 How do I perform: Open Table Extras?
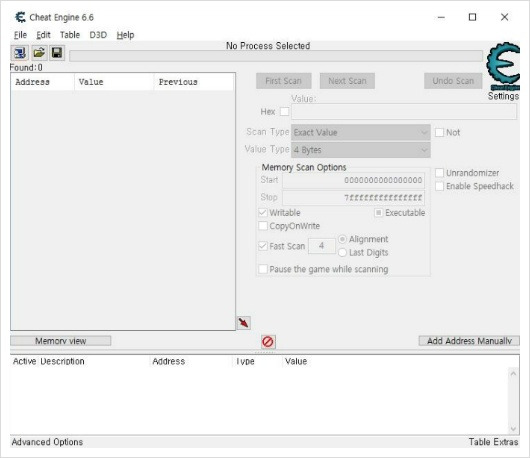pyautogui.click(x=493, y=442)
